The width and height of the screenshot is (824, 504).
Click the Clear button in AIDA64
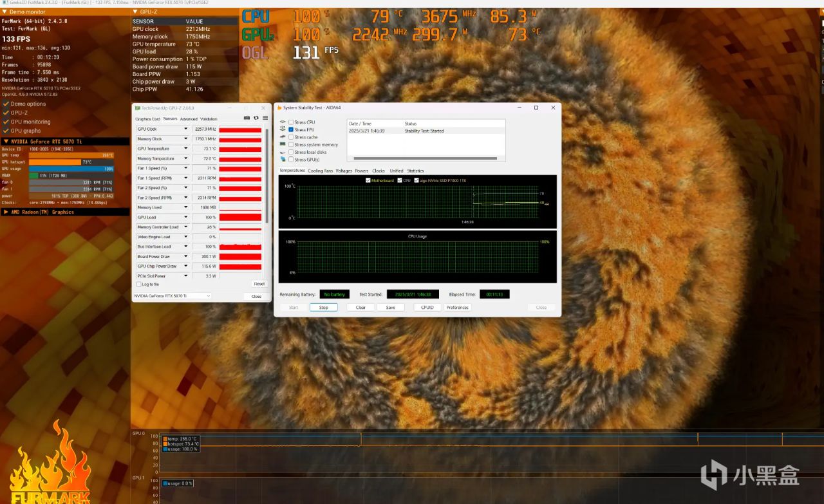tap(360, 308)
